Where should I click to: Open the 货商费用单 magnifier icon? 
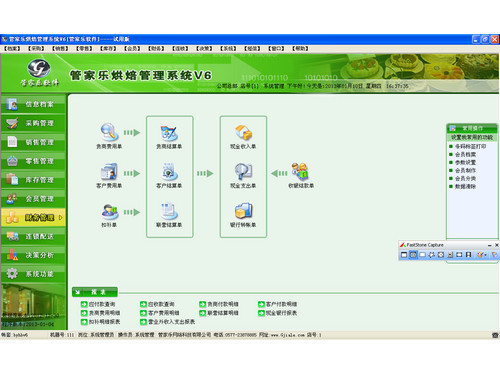(109, 131)
